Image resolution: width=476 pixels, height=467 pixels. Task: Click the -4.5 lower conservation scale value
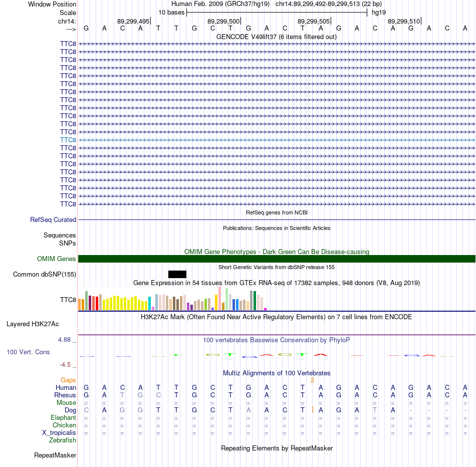(65, 365)
